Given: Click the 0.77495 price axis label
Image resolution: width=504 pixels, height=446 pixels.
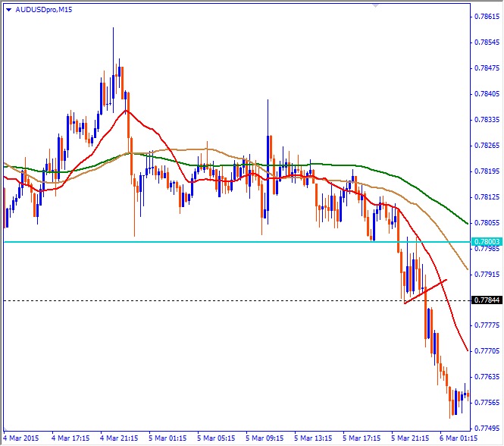Looking at the screenshot, I should (x=487, y=429).
